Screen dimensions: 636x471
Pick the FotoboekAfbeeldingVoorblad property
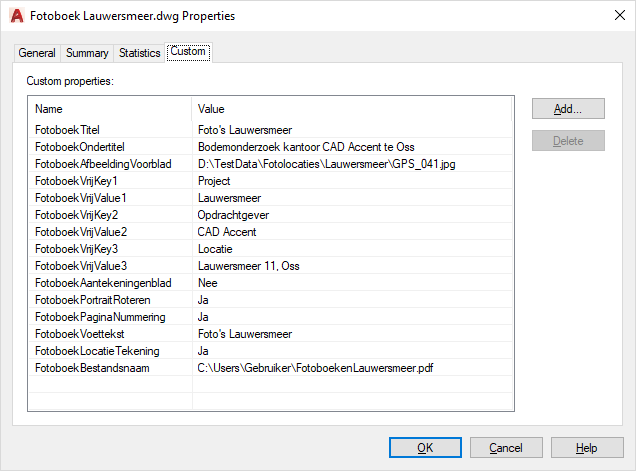click(x=103, y=164)
